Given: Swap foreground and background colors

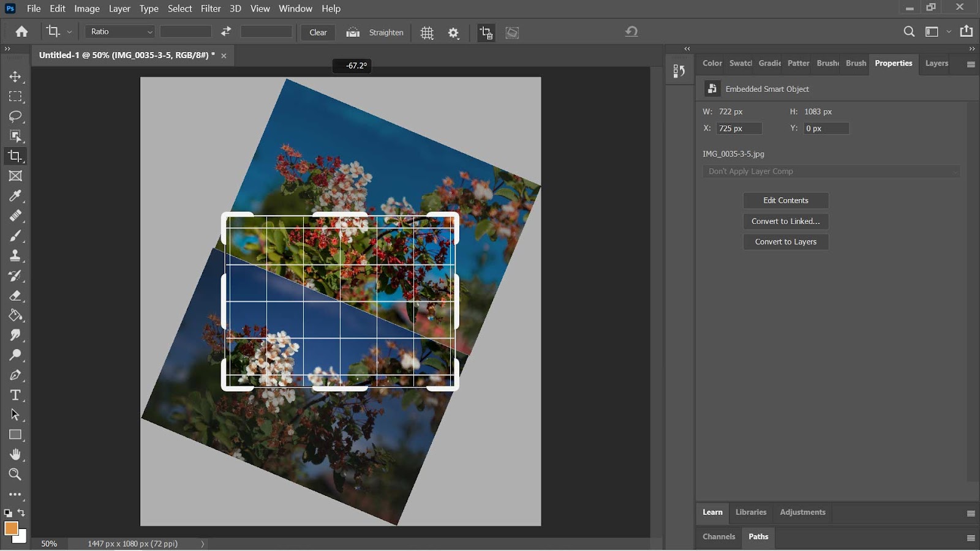Looking at the screenshot, I should pos(21,513).
